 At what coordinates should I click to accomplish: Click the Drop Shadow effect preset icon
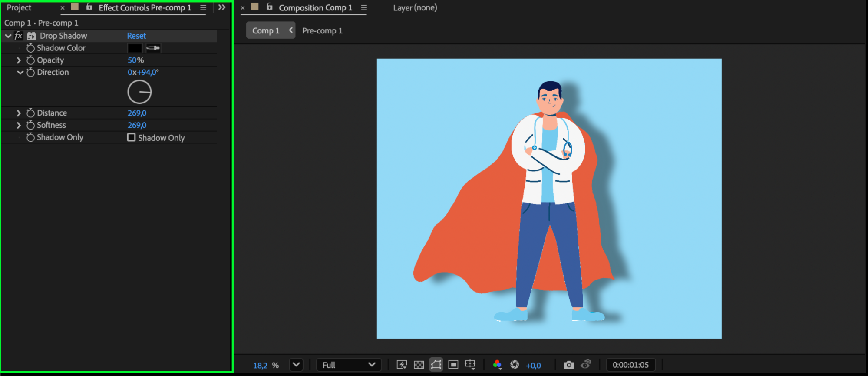[31, 36]
